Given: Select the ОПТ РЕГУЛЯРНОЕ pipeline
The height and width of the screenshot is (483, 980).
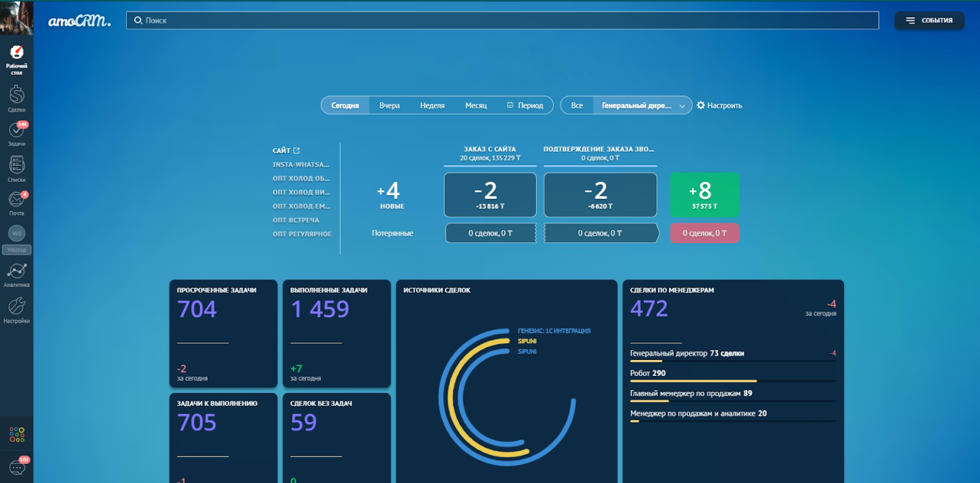Looking at the screenshot, I should click(302, 234).
